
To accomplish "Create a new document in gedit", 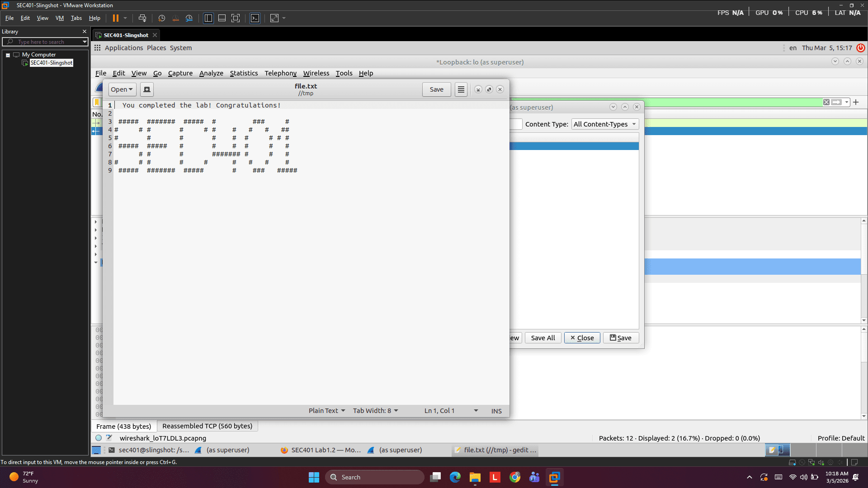I will [x=146, y=89].
